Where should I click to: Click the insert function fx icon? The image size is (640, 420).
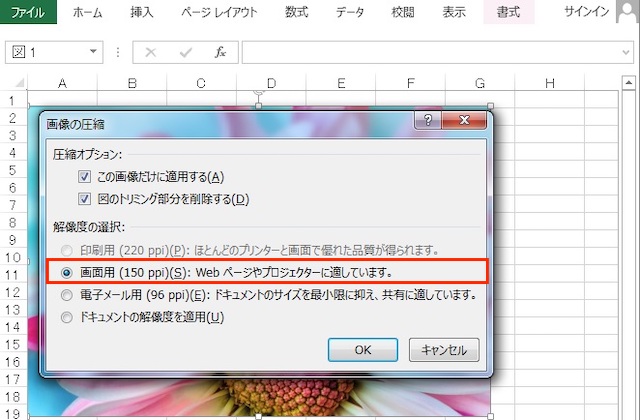220,52
